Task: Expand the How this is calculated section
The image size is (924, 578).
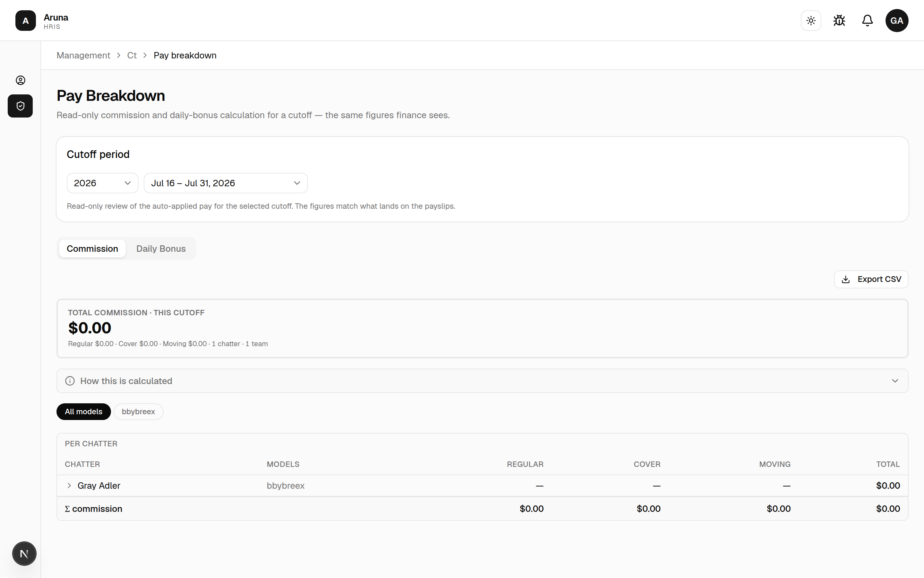Action: (482, 381)
